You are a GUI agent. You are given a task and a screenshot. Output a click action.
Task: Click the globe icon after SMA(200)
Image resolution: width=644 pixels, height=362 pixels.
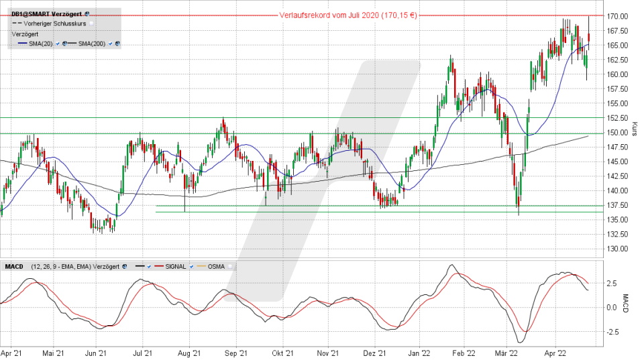pyautogui.click(x=117, y=44)
